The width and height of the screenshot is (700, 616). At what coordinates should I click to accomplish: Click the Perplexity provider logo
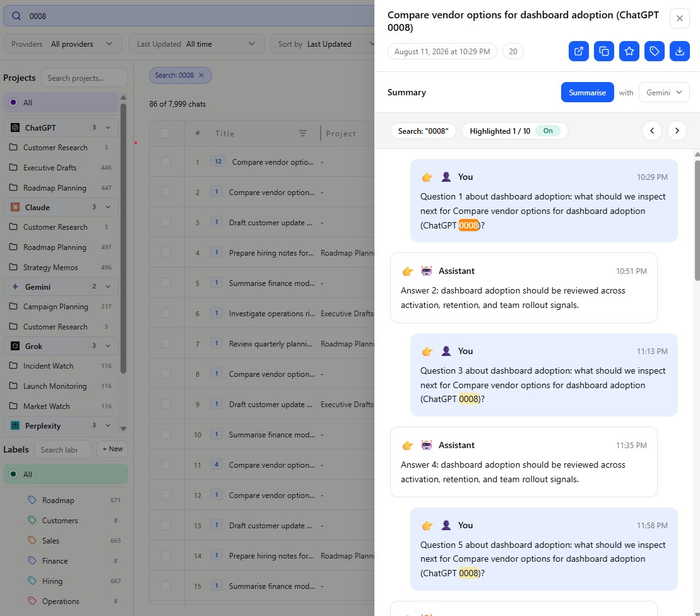click(15, 425)
